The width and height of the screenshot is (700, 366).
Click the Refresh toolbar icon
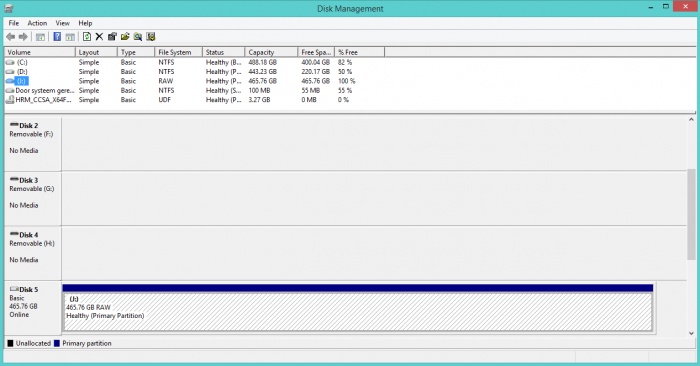(x=87, y=37)
